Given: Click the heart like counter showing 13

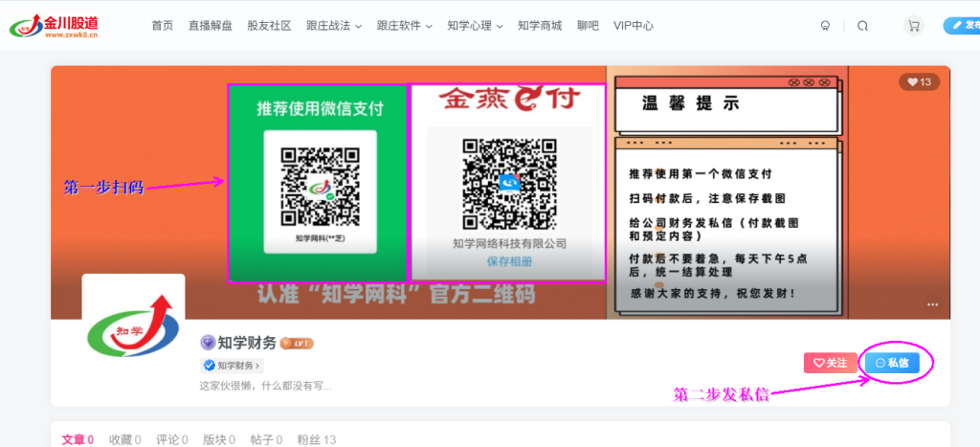Looking at the screenshot, I should pos(920,82).
